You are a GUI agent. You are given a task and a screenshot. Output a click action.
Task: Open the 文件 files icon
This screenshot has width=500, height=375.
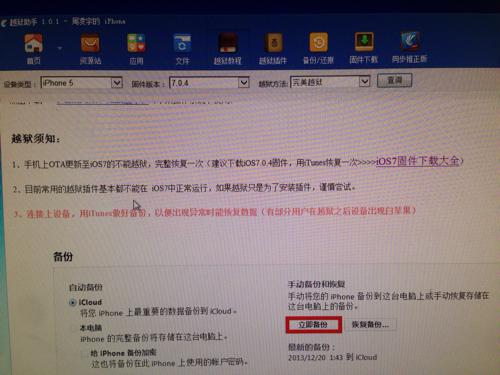[x=182, y=49]
